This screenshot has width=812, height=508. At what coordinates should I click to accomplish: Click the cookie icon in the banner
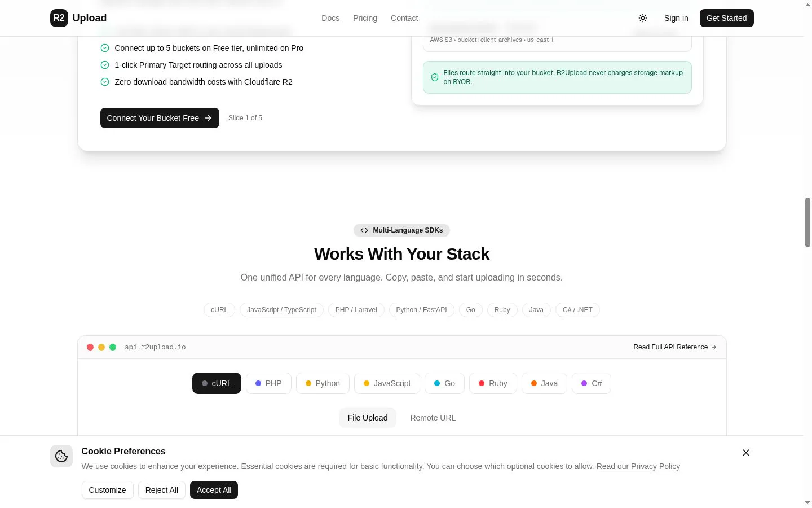point(61,456)
